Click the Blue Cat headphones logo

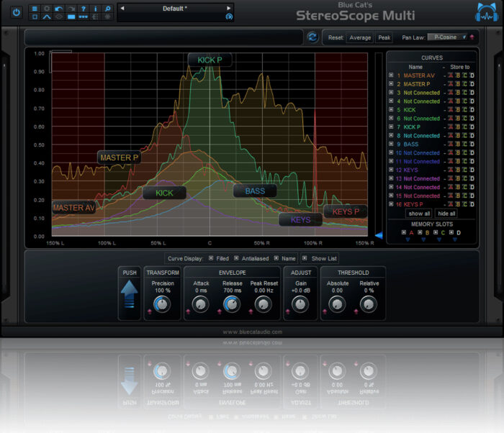coord(487,12)
